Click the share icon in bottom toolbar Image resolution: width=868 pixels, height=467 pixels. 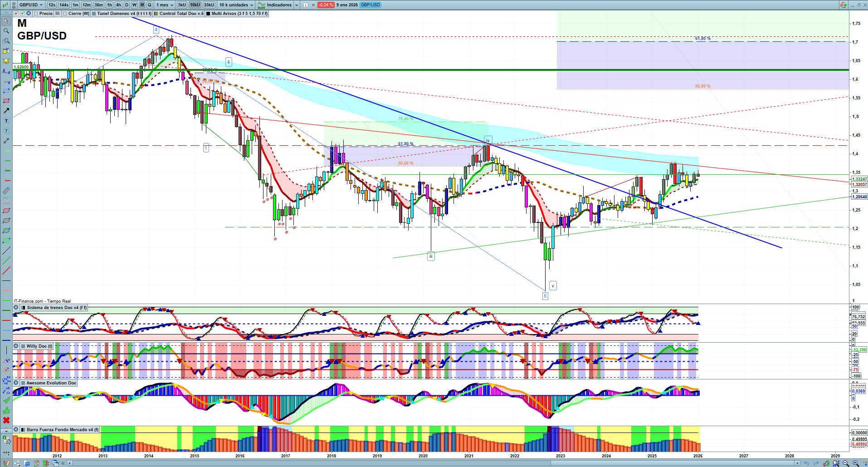[x=17, y=463]
